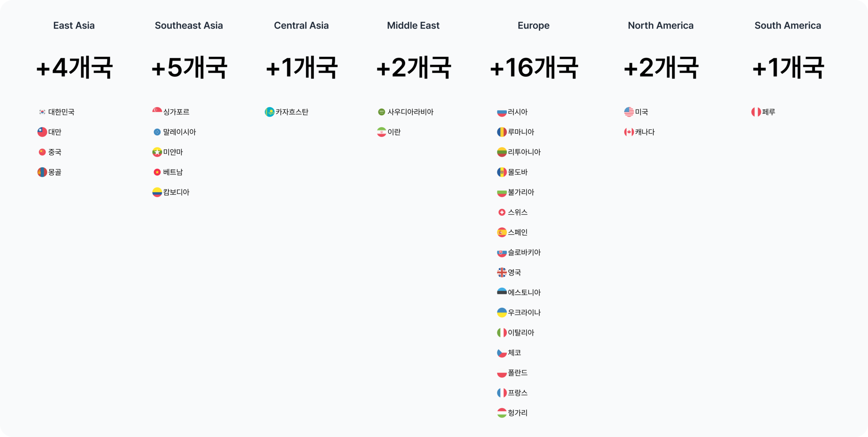
Task: Click the South Korea flag icon
Action: (42, 112)
